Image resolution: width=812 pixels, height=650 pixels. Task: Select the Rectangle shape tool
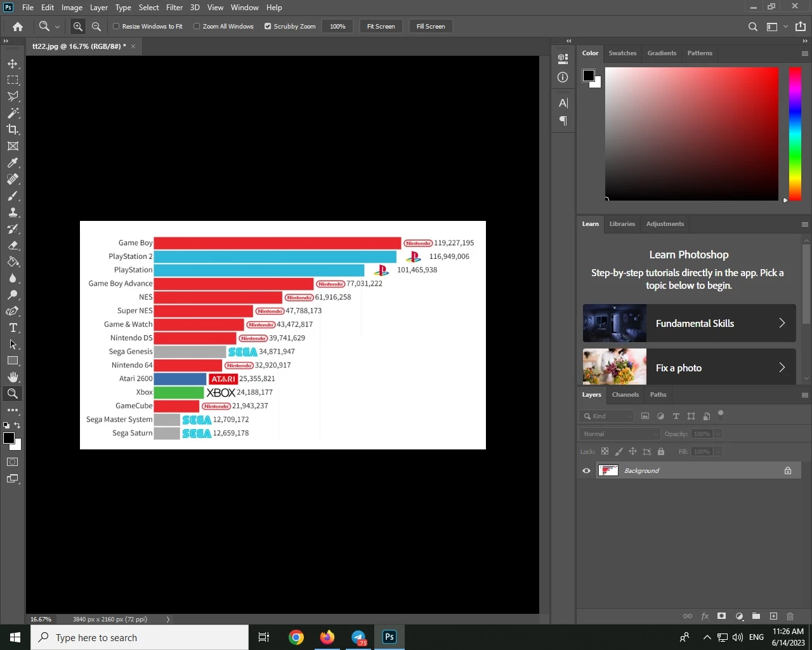[13, 361]
